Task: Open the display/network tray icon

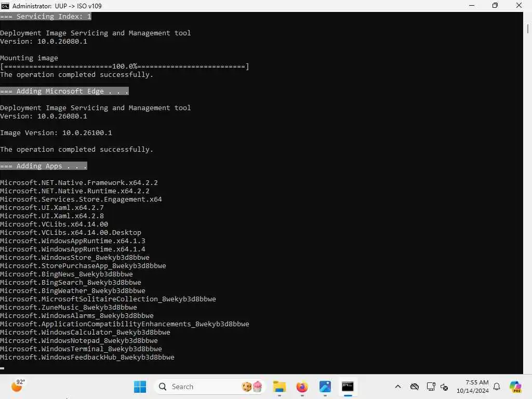Action: pyautogui.click(x=431, y=387)
